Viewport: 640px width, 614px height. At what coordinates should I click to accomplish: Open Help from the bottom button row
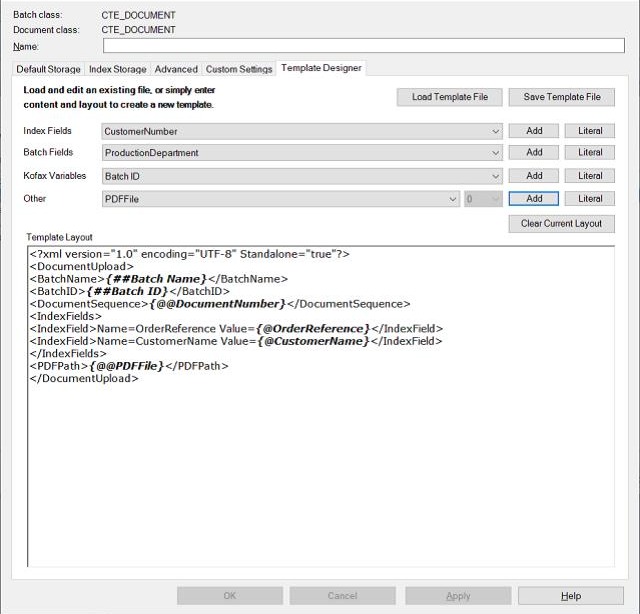pyautogui.click(x=570, y=596)
